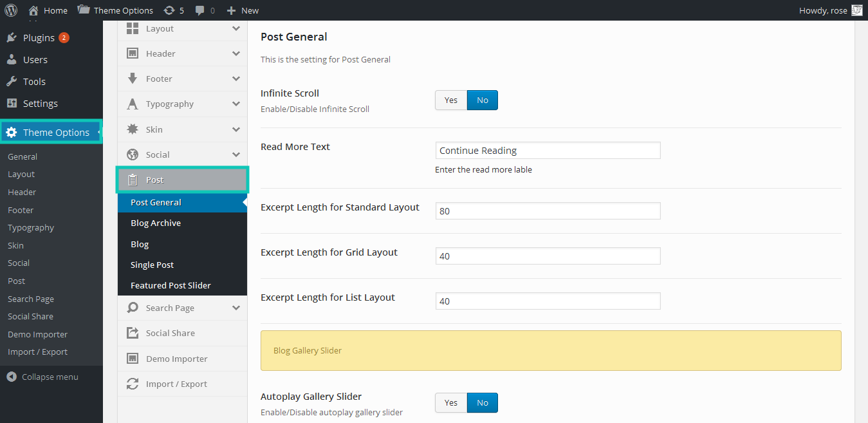Click the plus icon beside New
This screenshot has height=423, width=868.
(232, 10)
